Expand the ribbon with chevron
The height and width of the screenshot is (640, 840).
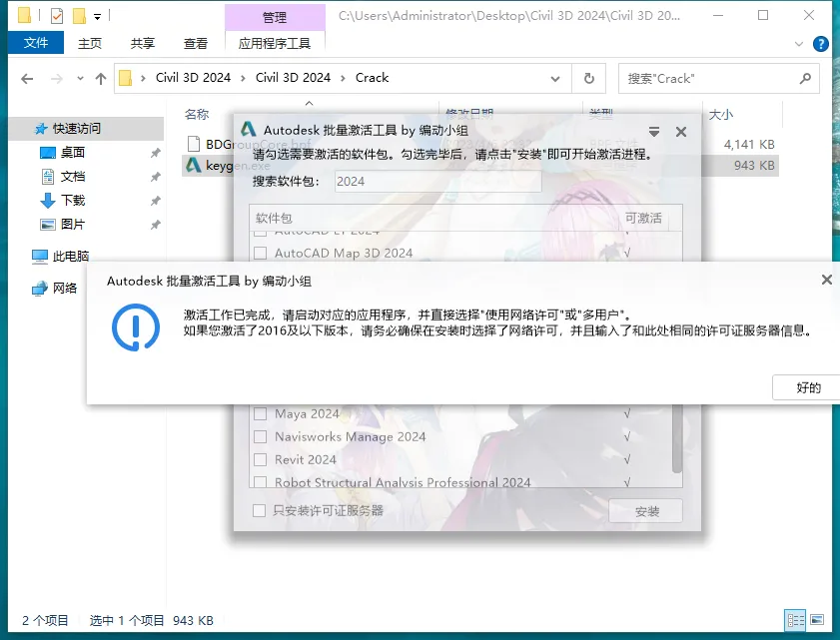pos(799,44)
